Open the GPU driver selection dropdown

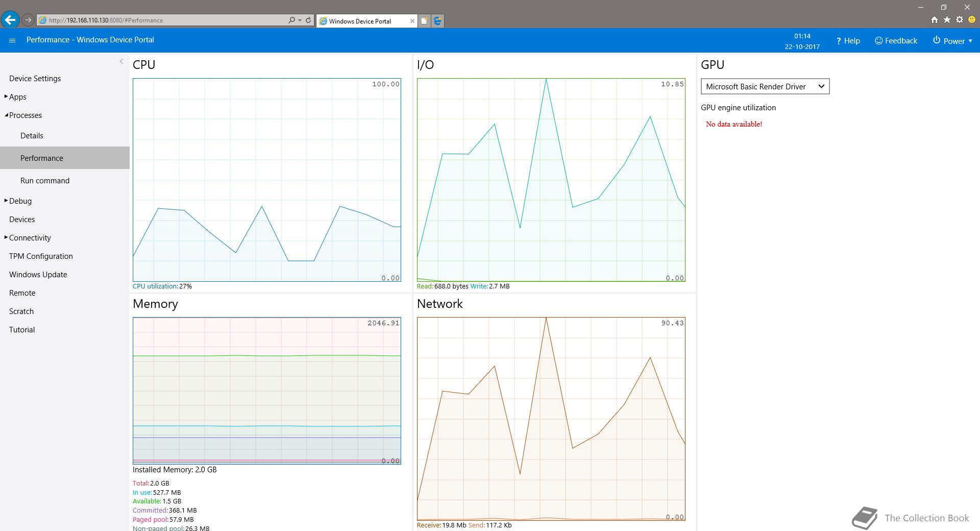coord(765,86)
